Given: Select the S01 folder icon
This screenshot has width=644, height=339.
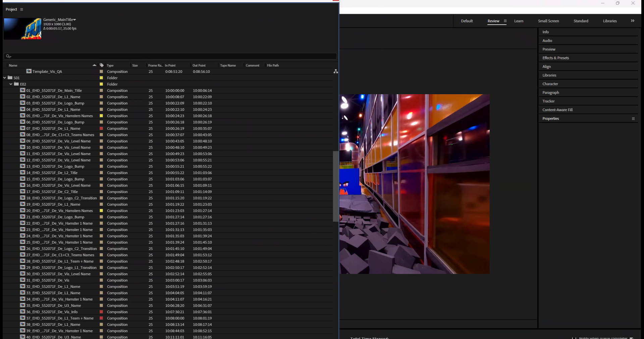Looking at the screenshot, I should pos(10,78).
